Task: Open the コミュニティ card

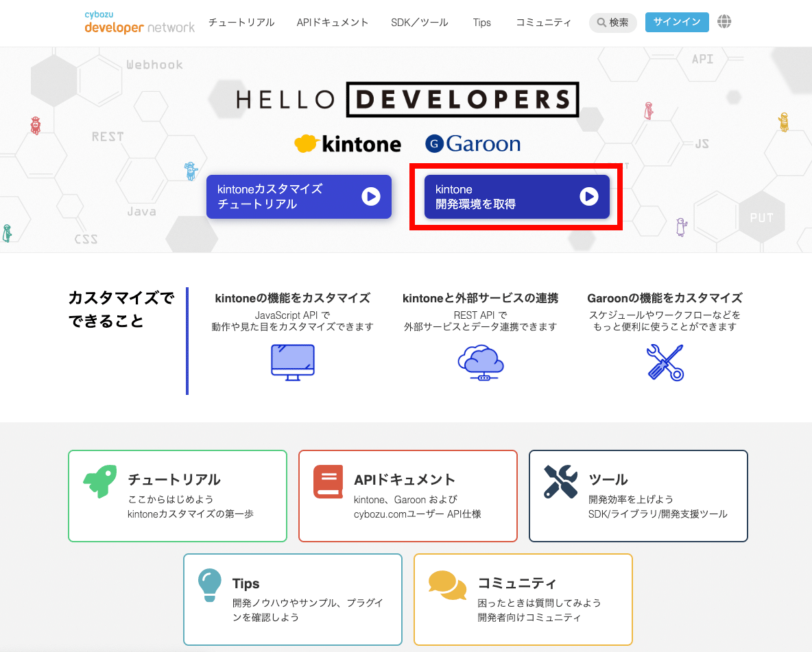Action: 523,600
